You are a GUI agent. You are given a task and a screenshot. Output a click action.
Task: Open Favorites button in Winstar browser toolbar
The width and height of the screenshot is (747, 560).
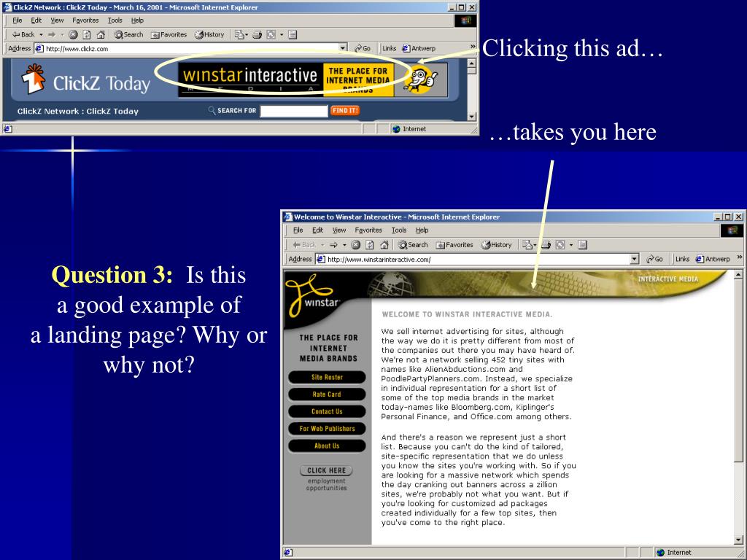454,245
